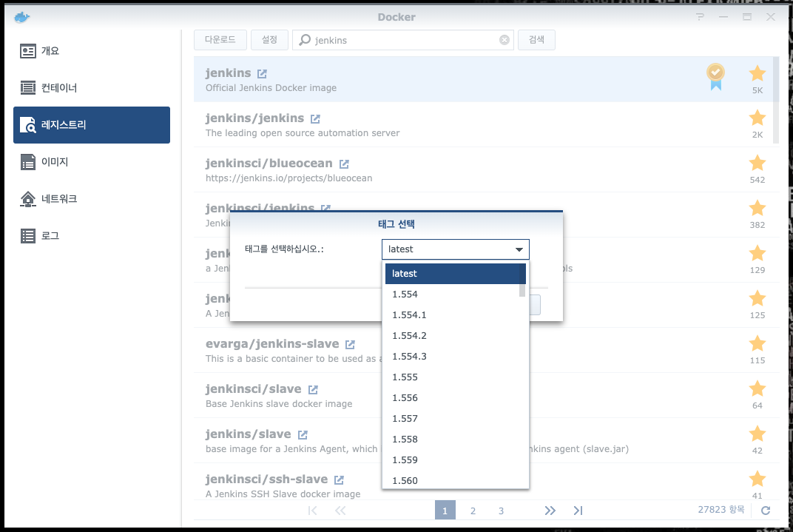Open the 로그 log section

point(92,235)
